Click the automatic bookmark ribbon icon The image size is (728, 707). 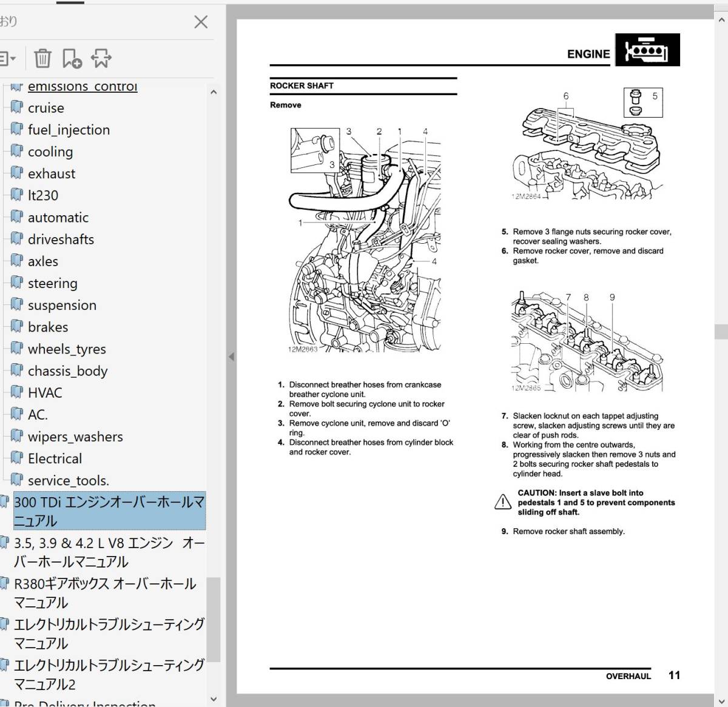click(17, 216)
